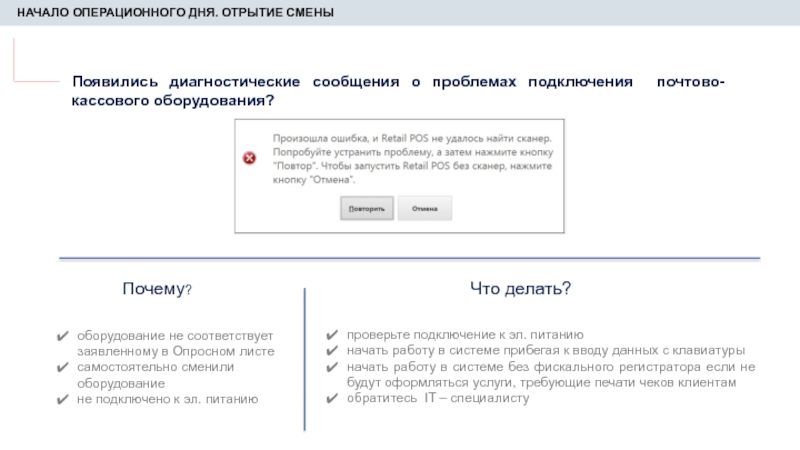Click checkmark beside 'не подключено к эл. питанию'
800x450 pixels.
63,399
